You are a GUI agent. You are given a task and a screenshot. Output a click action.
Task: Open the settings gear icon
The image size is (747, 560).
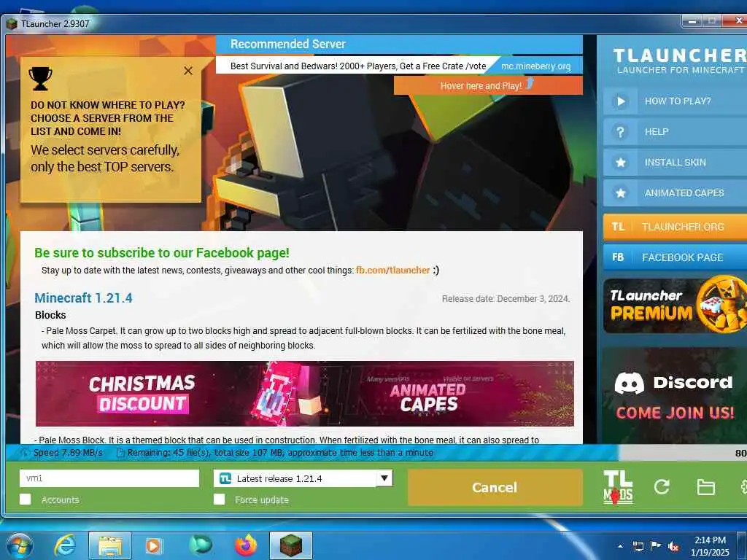coord(743,486)
